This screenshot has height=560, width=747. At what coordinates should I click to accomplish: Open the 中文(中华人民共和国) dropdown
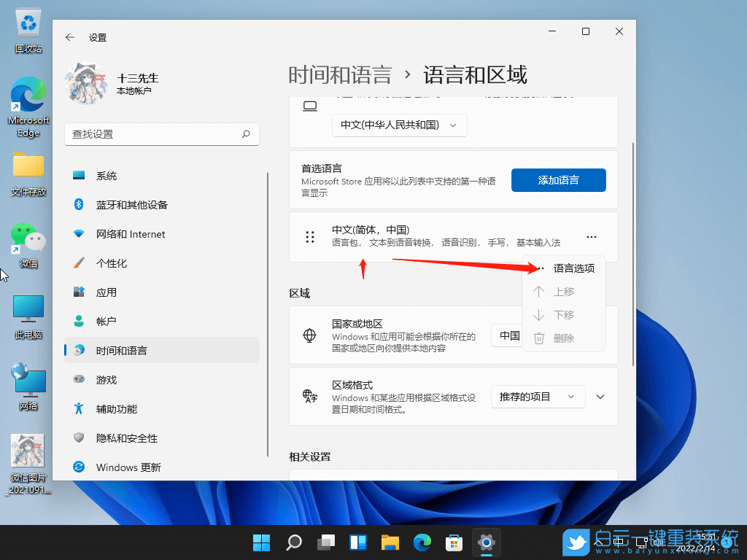(399, 125)
